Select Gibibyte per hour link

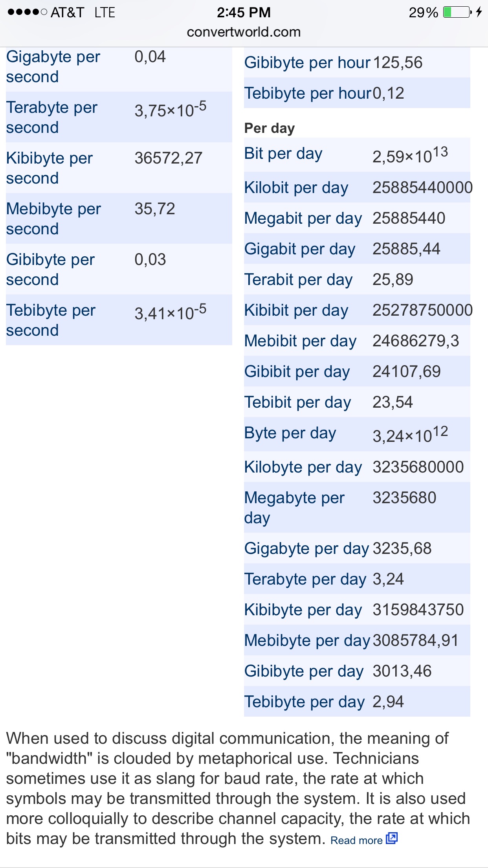(307, 63)
